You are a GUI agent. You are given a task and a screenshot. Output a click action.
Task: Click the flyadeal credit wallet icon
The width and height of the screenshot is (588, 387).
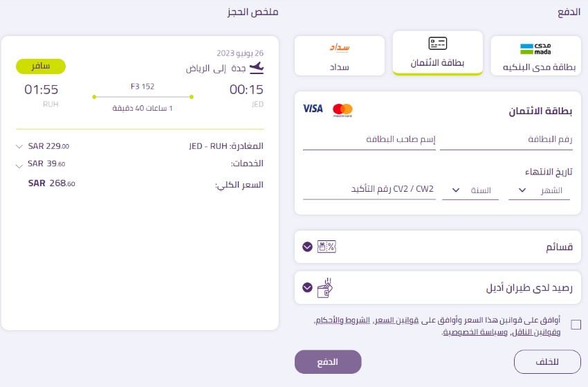[325, 288]
